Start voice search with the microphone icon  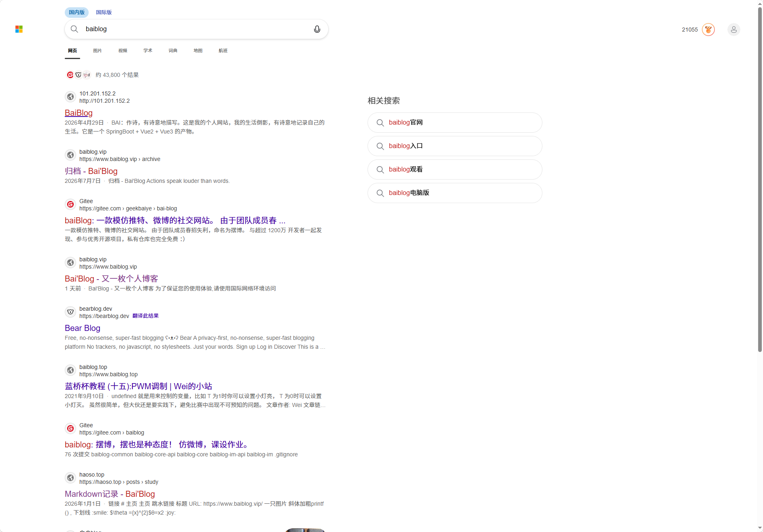(x=317, y=29)
